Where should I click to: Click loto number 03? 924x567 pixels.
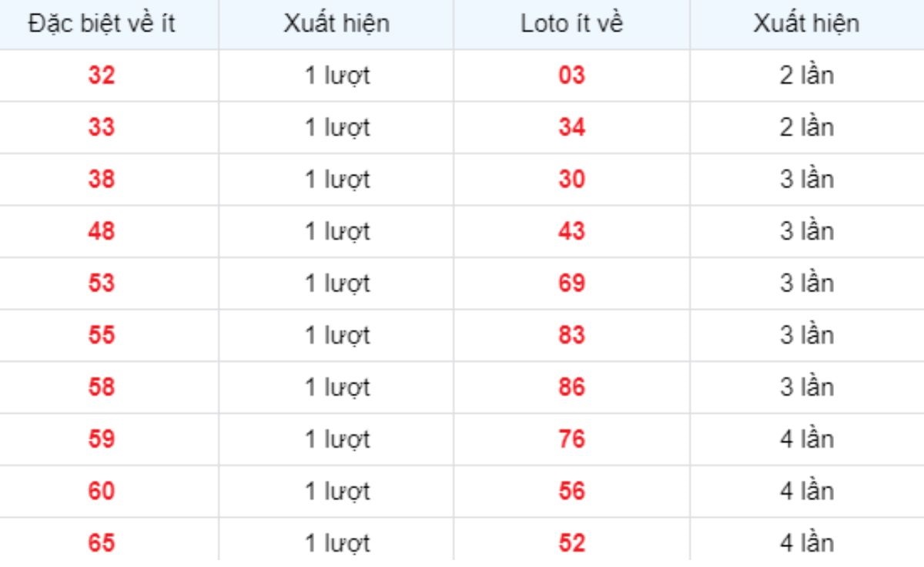pyautogui.click(x=572, y=75)
